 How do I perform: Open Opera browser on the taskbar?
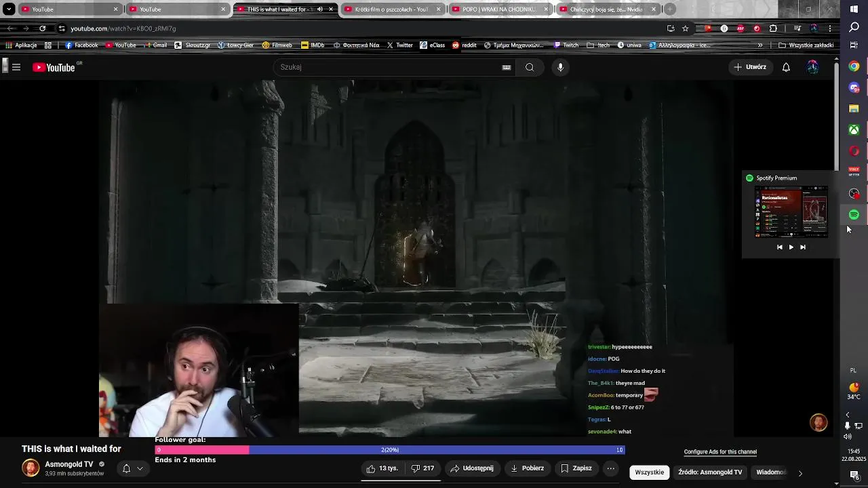click(x=854, y=150)
